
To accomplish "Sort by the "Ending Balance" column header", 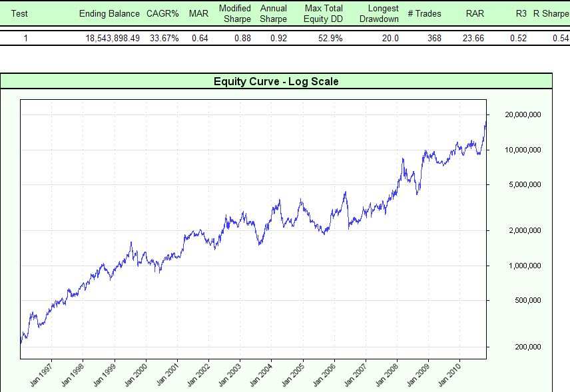I will [109, 13].
